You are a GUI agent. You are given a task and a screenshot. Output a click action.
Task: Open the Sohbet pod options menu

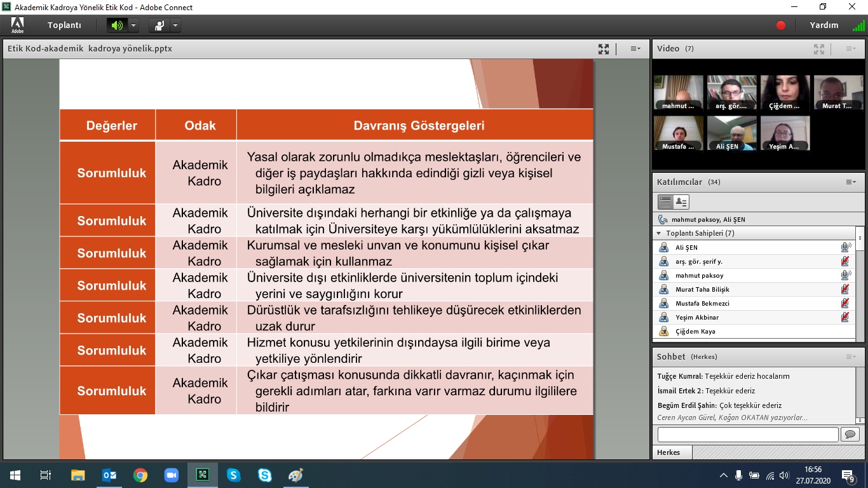coord(850,357)
